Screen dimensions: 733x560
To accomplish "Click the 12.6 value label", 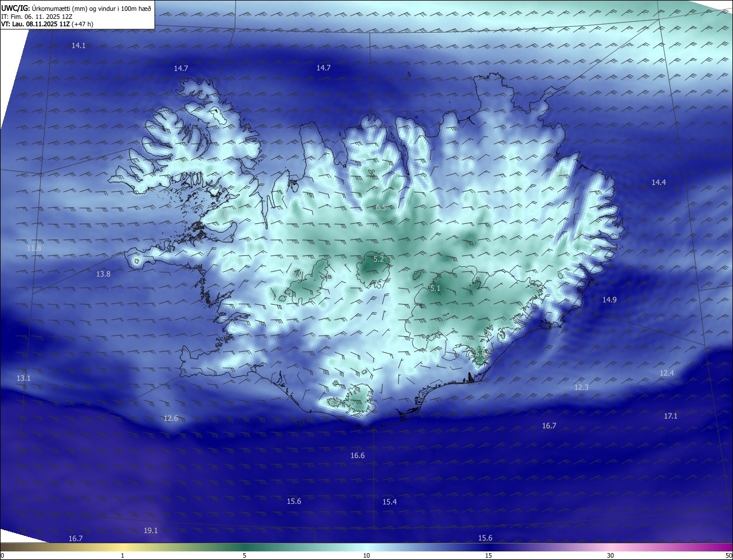I will (171, 418).
